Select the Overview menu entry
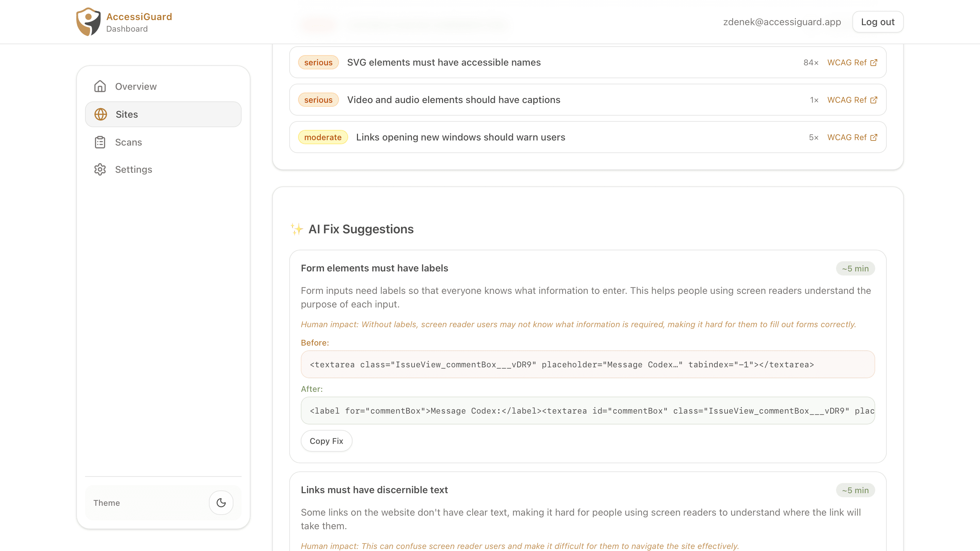The height and width of the screenshot is (551, 980). click(x=136, y=86)
